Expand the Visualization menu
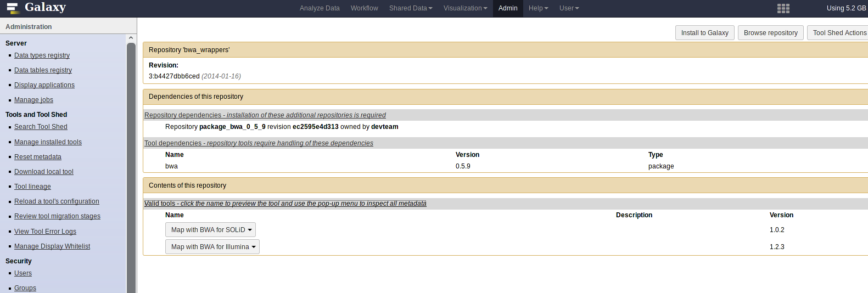 click(x=465, y=8)
